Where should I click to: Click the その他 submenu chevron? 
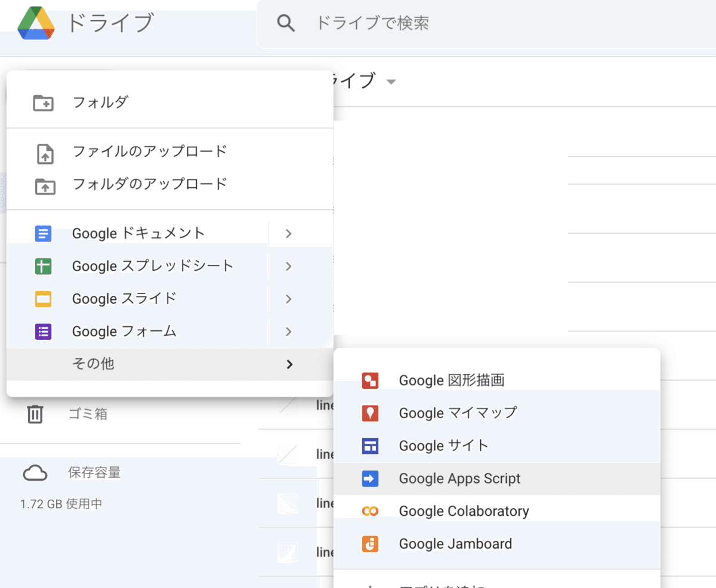[289, 364]
